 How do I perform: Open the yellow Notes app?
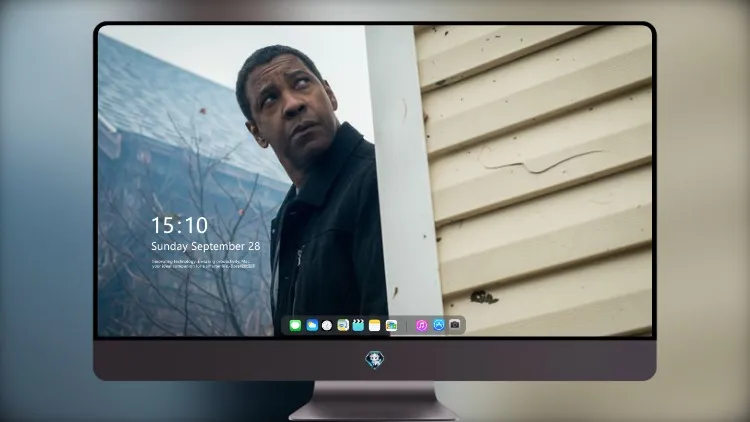coord(375,325)
